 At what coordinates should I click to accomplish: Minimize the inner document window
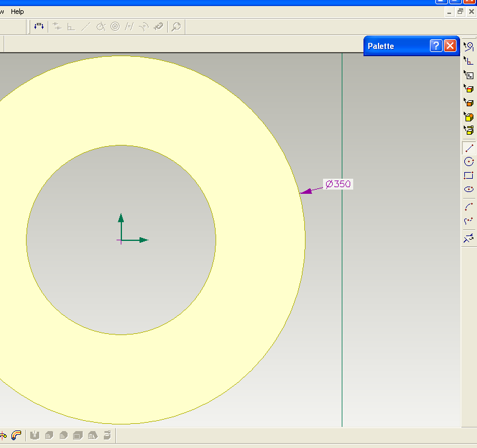pyautogui.click(x=449, y=12)
